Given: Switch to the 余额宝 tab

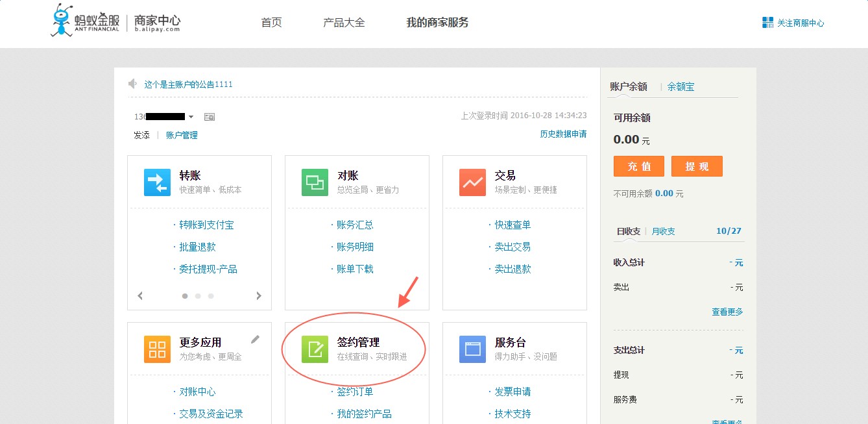Looking at the screenshot, I should [x=681, y=86].
